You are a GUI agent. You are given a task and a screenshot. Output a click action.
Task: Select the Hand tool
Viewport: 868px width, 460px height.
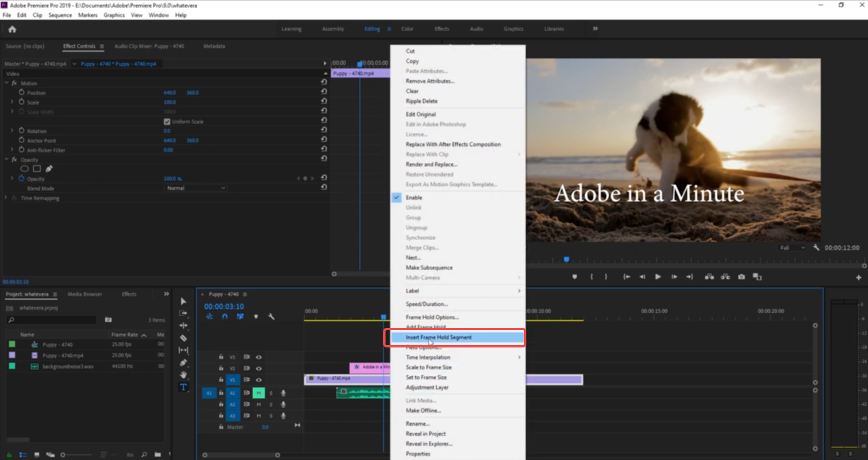(x=184, y=375)
